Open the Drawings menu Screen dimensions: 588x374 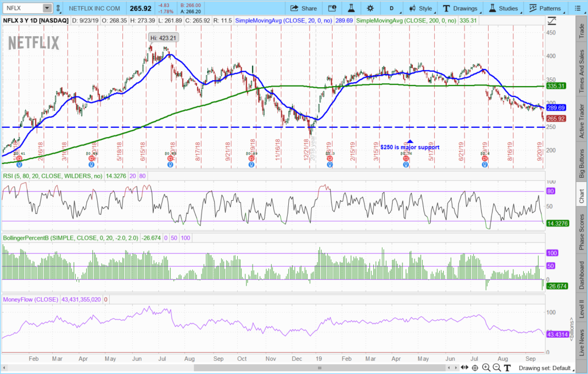tap(460, 8)
